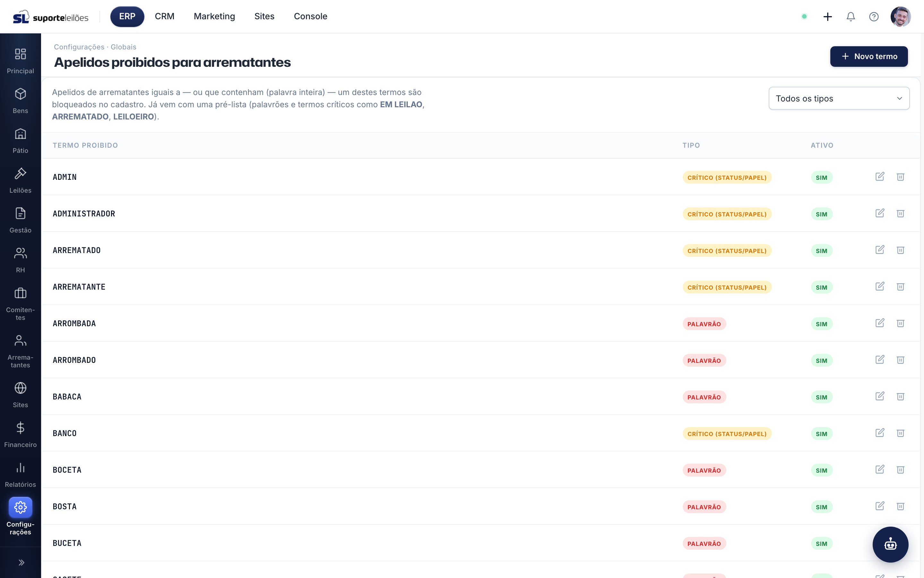Image resolution: width=924 pixels, height=578 pixels.
Task: Delete the ADMINISTRADOR term
Action: [x=900, y=213]
